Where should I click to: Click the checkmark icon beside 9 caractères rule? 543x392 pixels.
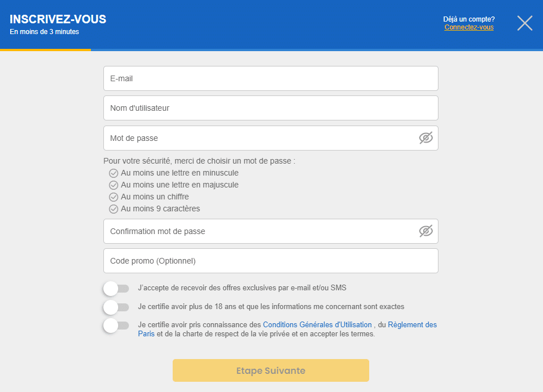[114, 209]
